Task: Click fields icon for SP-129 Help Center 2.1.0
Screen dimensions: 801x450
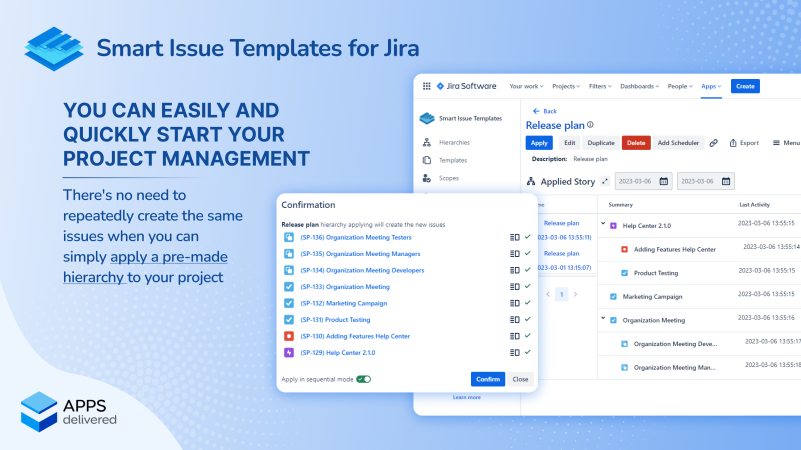Action: [514, 353]
